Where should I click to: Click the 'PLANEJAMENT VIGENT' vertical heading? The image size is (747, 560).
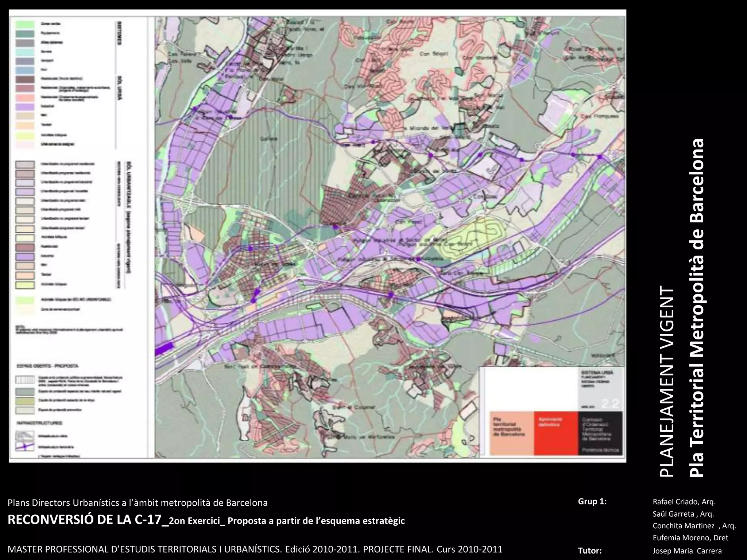pos(667,381)
